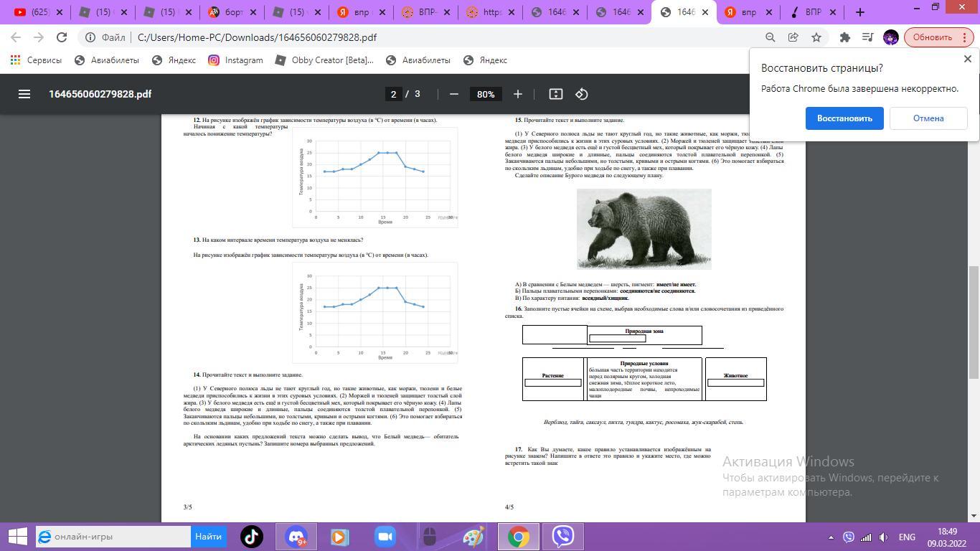The width and height of the screenshot is (980, 551).
Task: Open Zoom from the taskbar
Action: [385, 537]
